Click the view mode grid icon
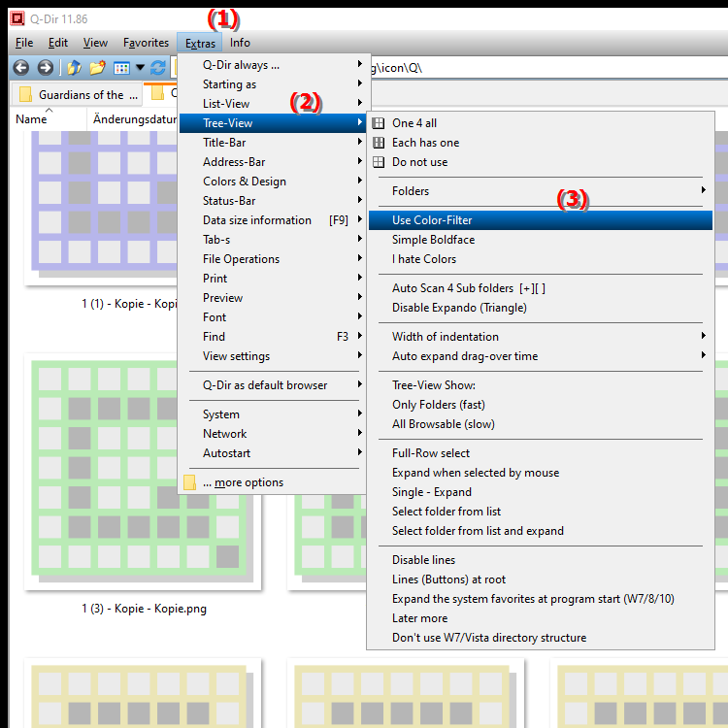This screenshot has height=728, width=728. coord(121,68)
